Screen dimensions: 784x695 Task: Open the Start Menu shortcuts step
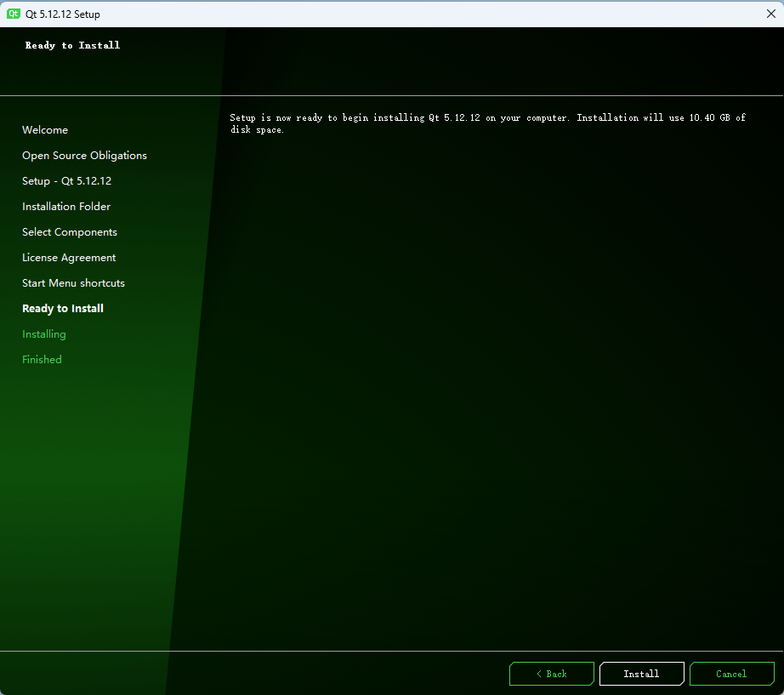coord(73,283)
